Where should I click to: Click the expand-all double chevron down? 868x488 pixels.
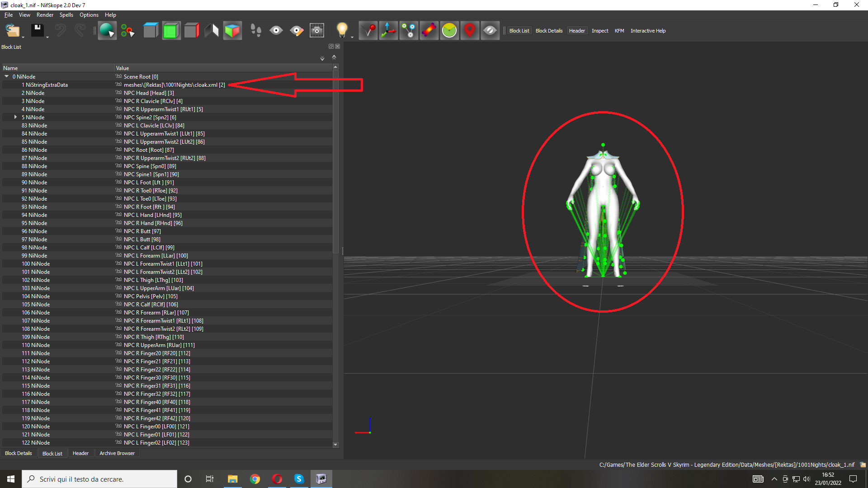[x=322, y=58]
